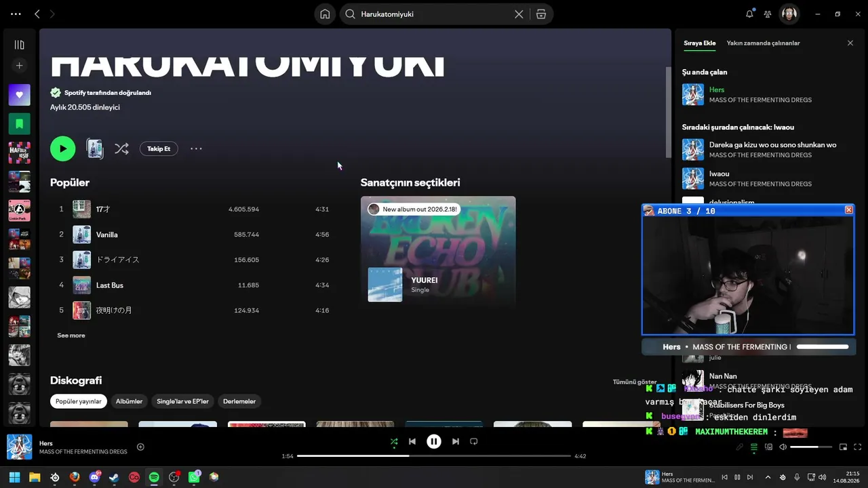The width and height of the screenshot is (868, 488).
Task: Clear the Harukatomiyuki search text
Action: 519,14
